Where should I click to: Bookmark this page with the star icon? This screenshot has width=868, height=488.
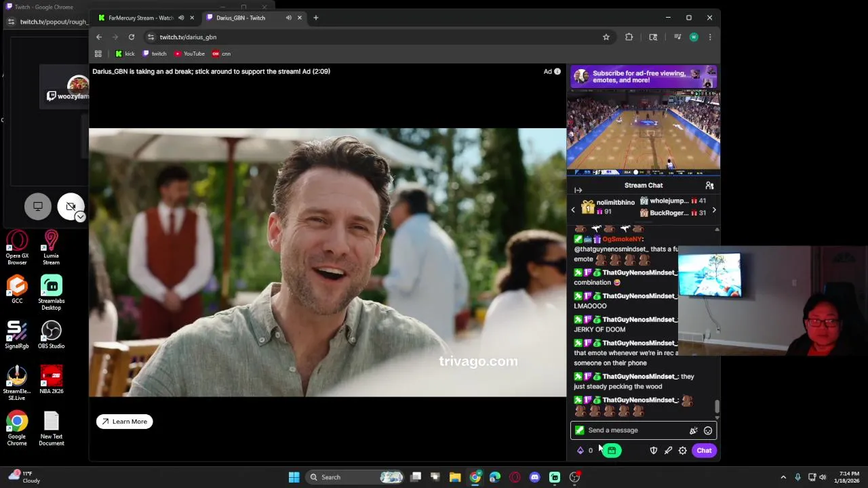tap(606, 37)
